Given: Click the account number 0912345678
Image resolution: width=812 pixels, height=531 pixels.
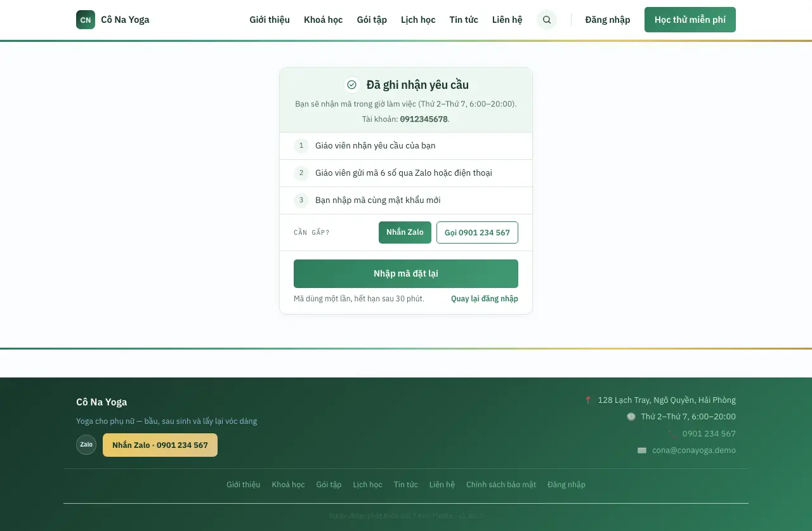Looking at the screenshot, I should (424, 119).
